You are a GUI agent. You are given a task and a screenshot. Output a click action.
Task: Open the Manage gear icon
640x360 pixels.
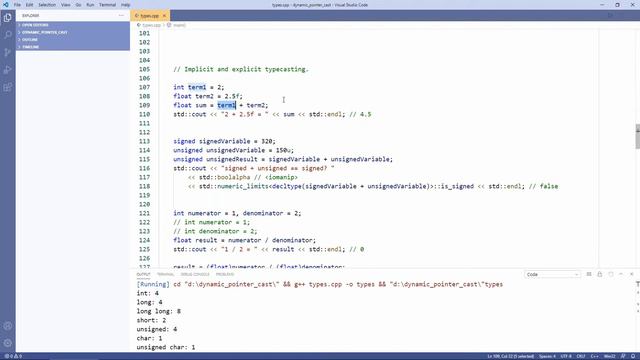coord(7,343)
